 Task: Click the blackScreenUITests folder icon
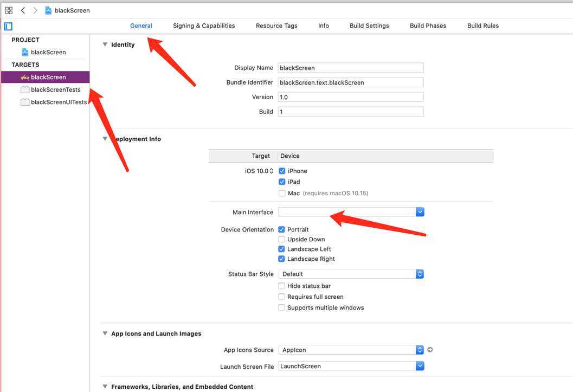pos(25,102)
